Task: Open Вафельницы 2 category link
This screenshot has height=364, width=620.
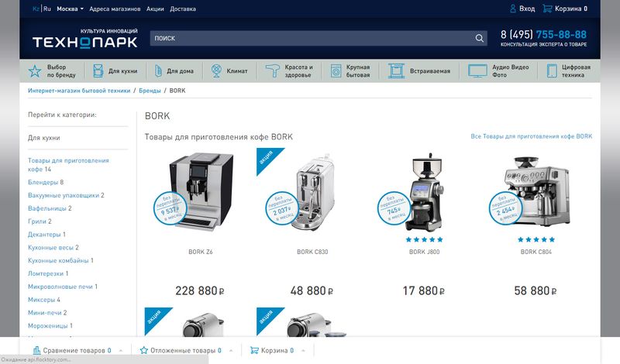Action: tap(50, 208)
